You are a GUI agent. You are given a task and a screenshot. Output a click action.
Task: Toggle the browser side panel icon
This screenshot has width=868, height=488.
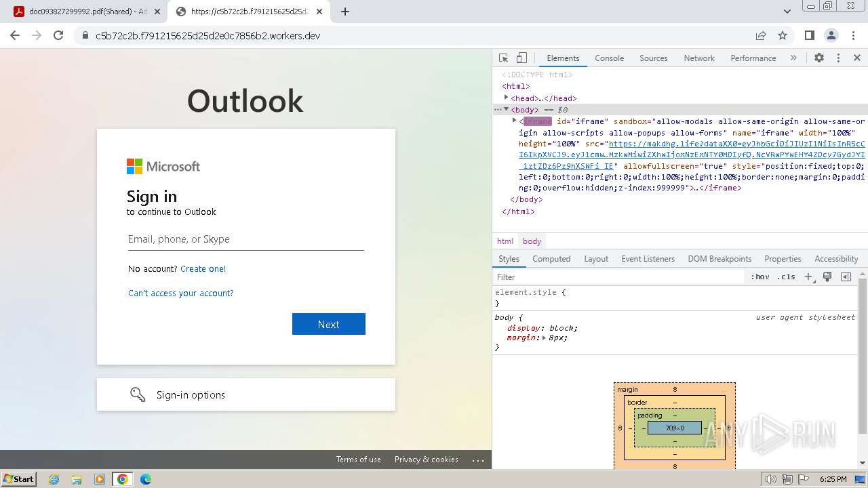pyautogui.click(x=809, y=35)
